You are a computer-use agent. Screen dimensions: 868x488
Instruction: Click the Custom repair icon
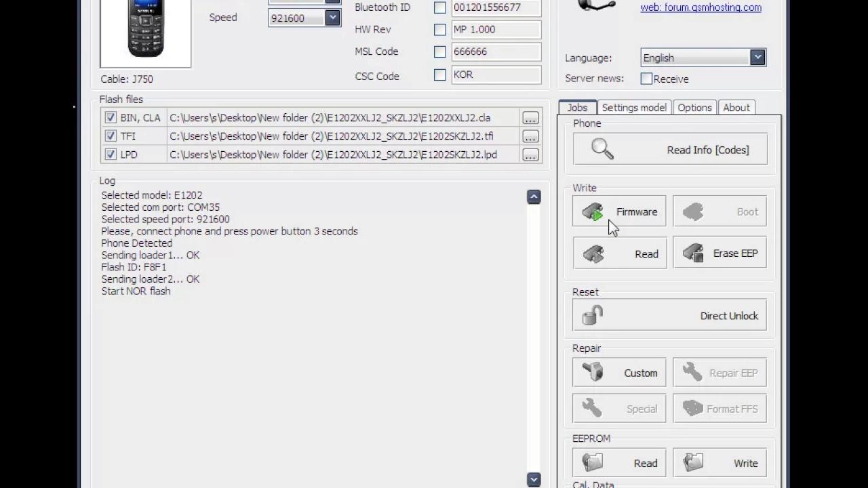click(593, 372)
